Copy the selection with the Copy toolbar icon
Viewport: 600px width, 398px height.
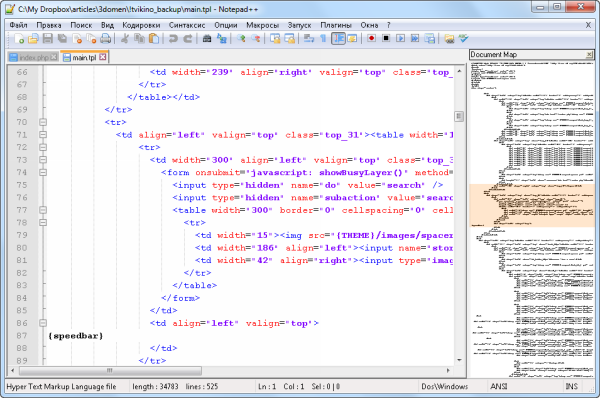coord(139,38)
